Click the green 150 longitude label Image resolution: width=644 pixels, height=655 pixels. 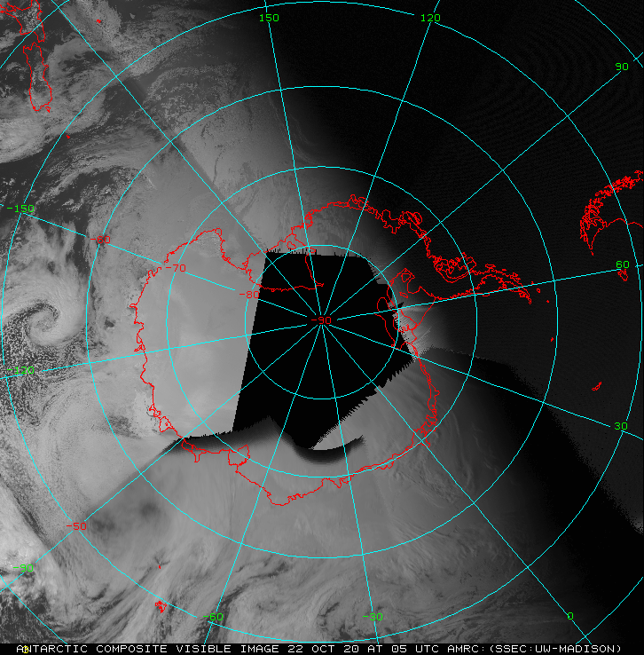(269, 18)
